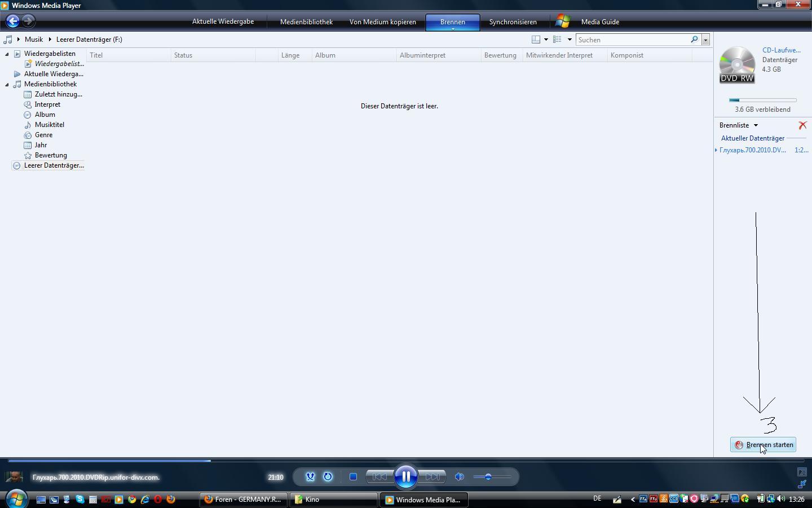Sort by the Komponist column header

(650, 55)
